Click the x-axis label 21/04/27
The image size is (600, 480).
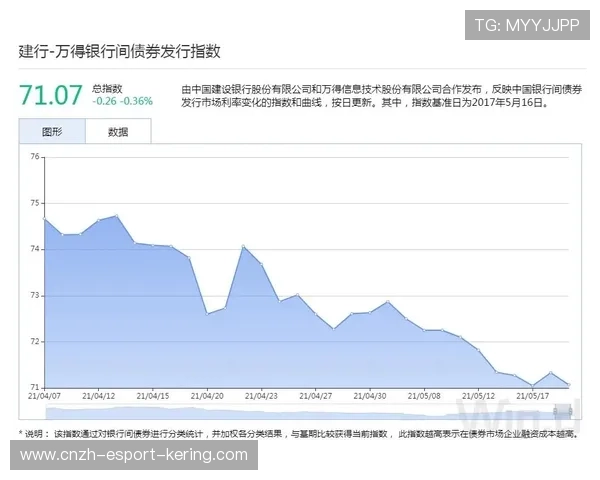[316, 396]
